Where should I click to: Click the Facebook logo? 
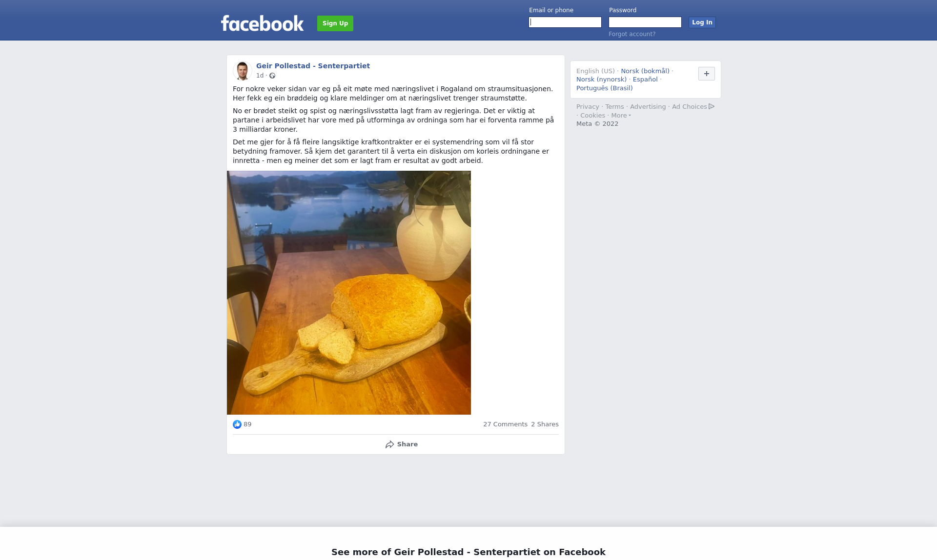(262, 23)
